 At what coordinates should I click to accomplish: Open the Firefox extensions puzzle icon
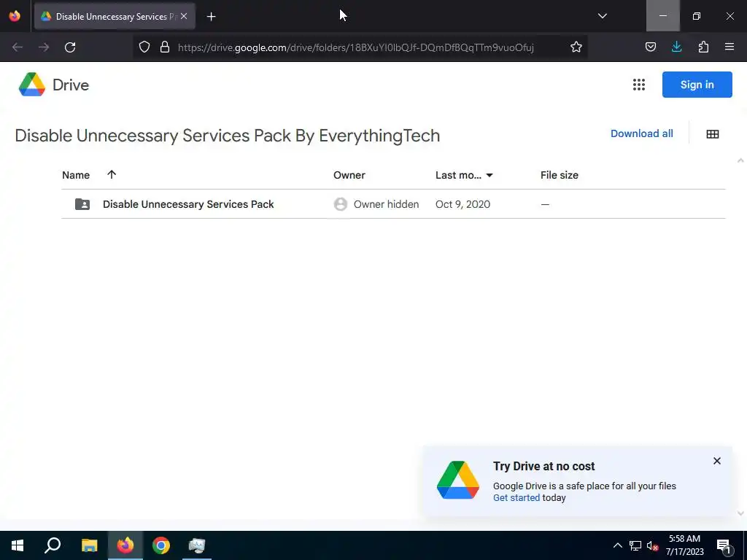pyautogui.click(x=703, y=47)
